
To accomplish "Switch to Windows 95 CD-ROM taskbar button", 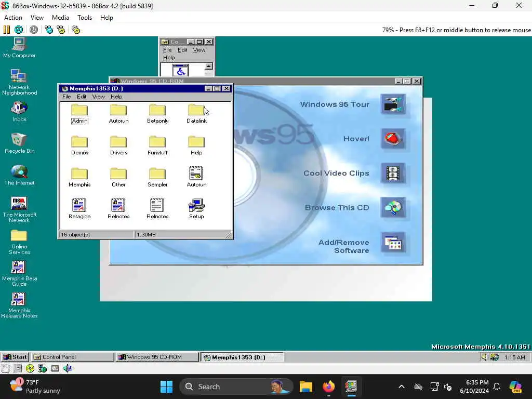I will 157,357.
